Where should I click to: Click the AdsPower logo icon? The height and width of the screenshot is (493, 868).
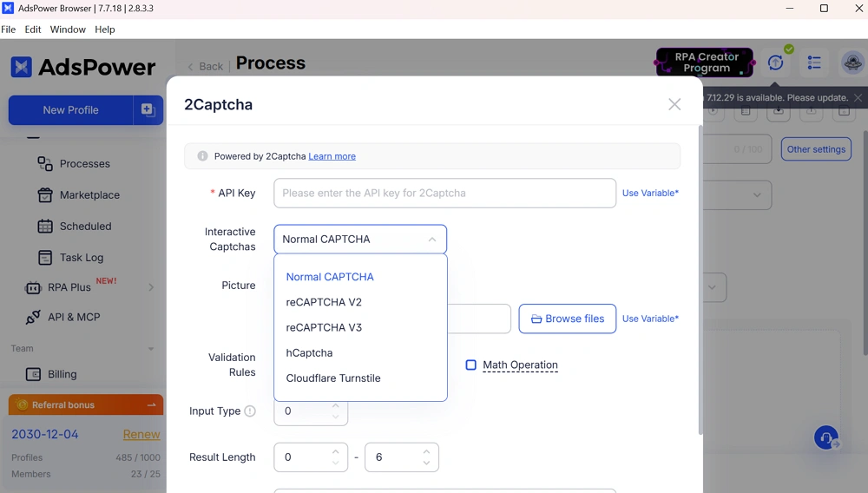[22, 67]
